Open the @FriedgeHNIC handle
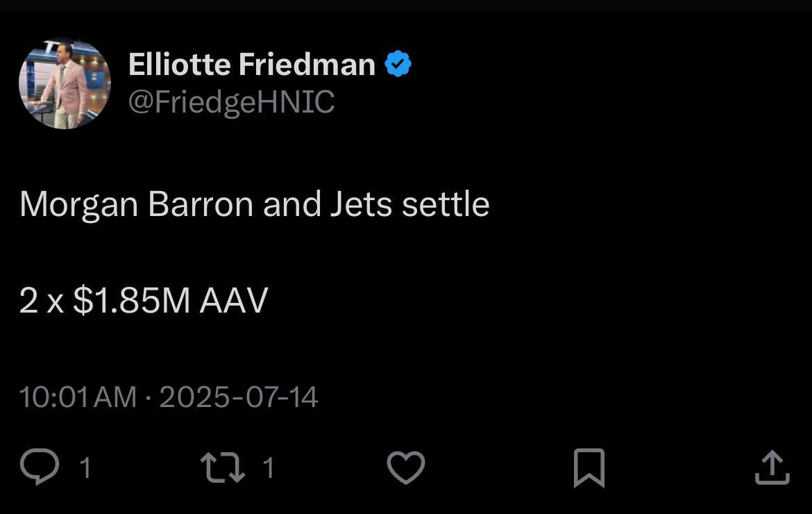 pos(230,101)
